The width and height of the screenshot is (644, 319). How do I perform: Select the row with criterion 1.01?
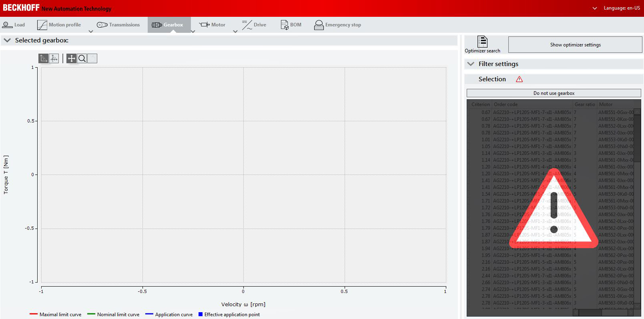click(551, 139)
